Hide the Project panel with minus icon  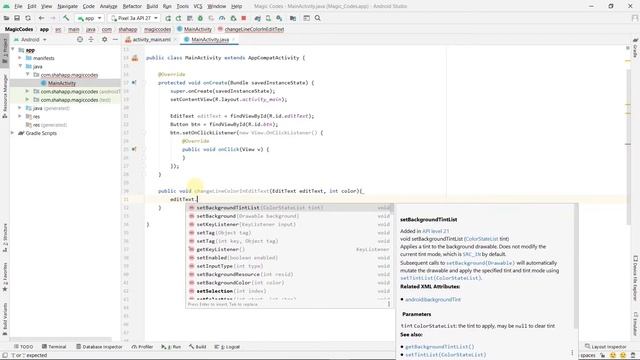click(115, 40)
